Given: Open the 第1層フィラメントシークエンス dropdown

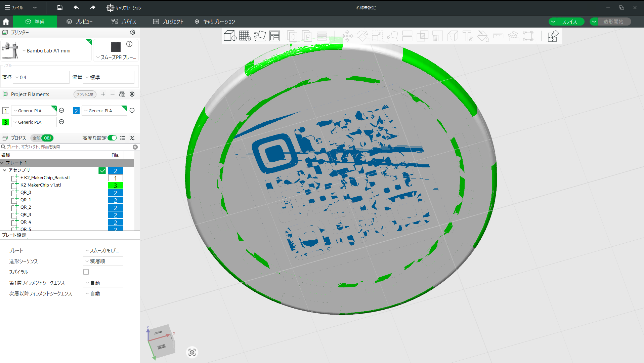Looking at the screenshot, I should pos(103,283).
